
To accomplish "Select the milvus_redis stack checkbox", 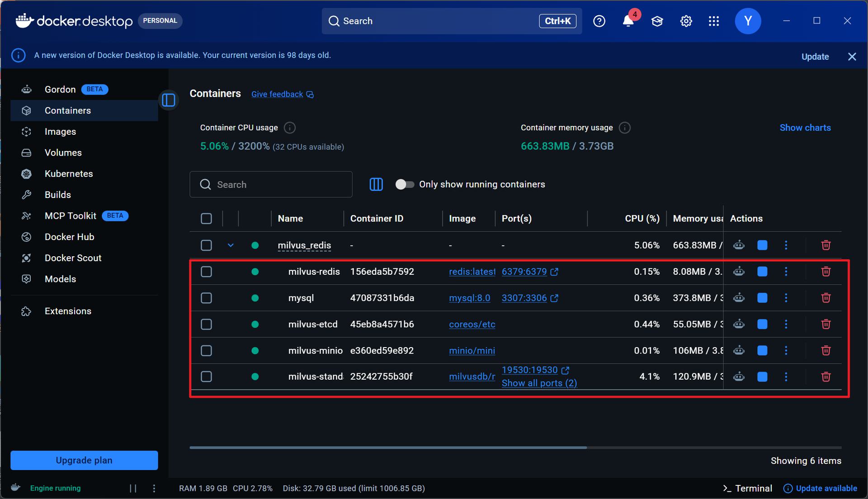I will pyautogui.click(x=206, y=245).
